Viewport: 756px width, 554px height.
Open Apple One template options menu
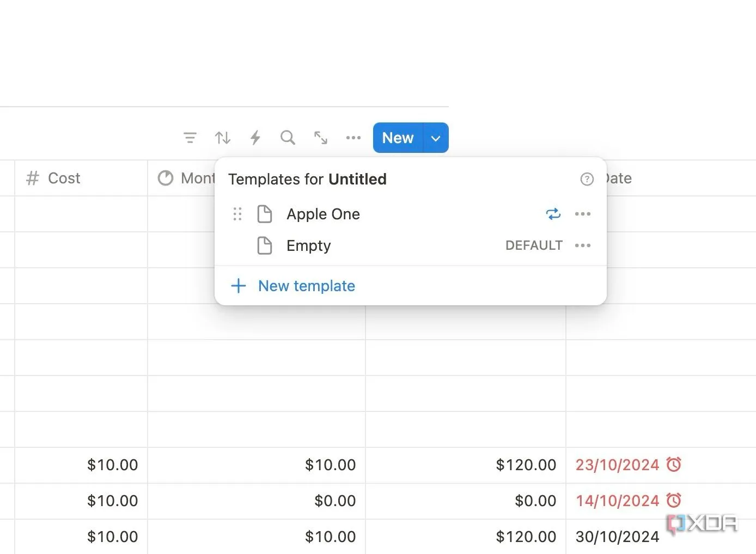click(582, 214)
